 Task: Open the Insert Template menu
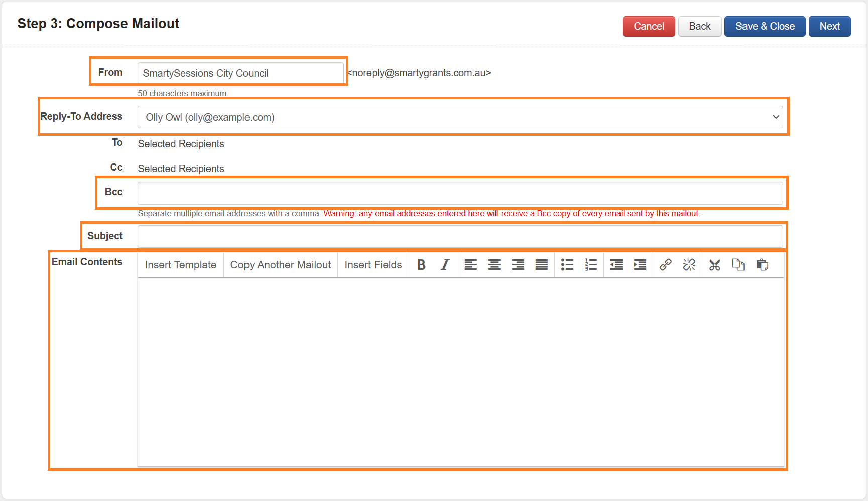coord(180,265)
